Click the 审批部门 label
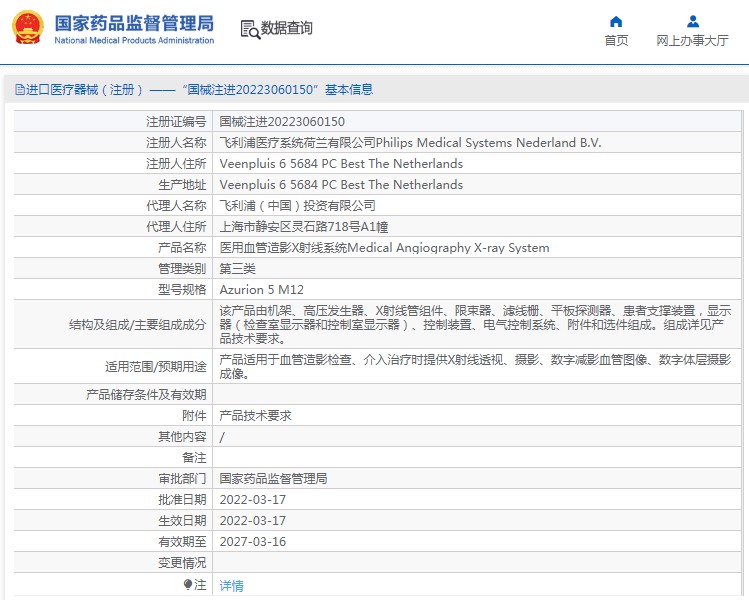Viewport: 749px width, 600px height. pos(182,479)
